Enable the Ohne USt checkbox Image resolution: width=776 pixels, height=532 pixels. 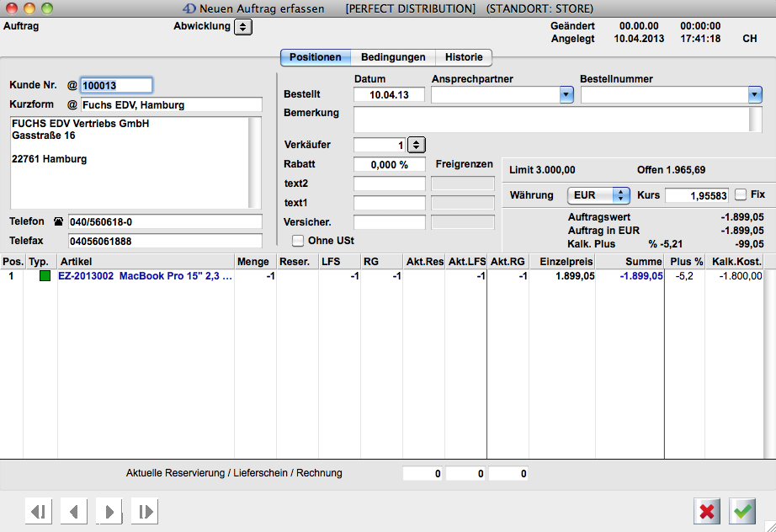point(297,241)
